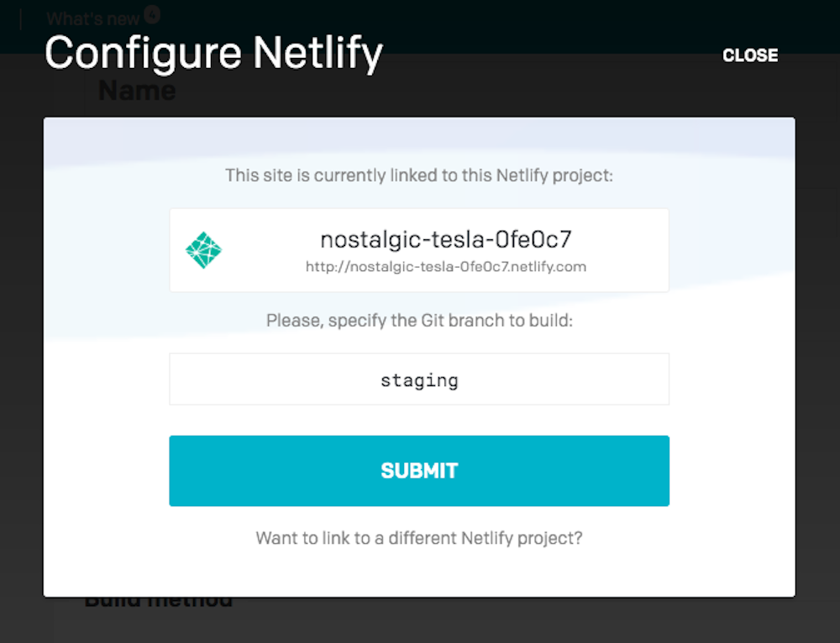840x643 pixels.
Task: Submit the Git branch configuration
Action: [419, 471]
